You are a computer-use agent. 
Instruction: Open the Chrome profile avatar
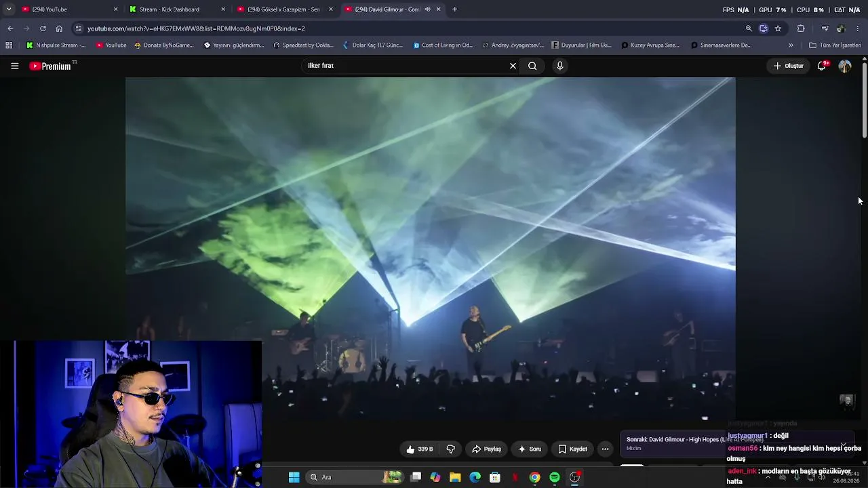(x=841, y=28)
